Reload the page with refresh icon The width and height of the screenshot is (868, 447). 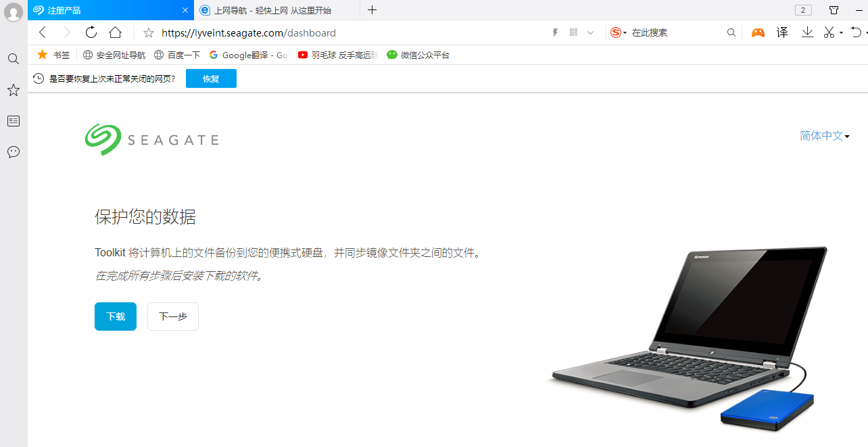(x=91, y=32)
